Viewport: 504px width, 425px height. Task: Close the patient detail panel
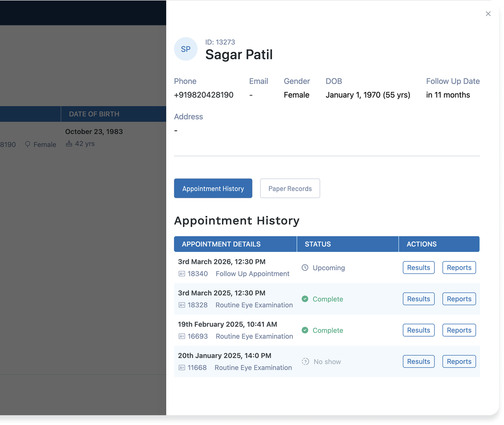[x=488, y=14]
